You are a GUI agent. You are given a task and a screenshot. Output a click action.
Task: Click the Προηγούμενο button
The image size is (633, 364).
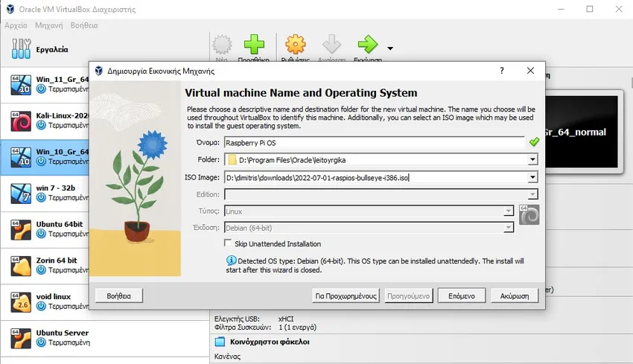[409, 296]
